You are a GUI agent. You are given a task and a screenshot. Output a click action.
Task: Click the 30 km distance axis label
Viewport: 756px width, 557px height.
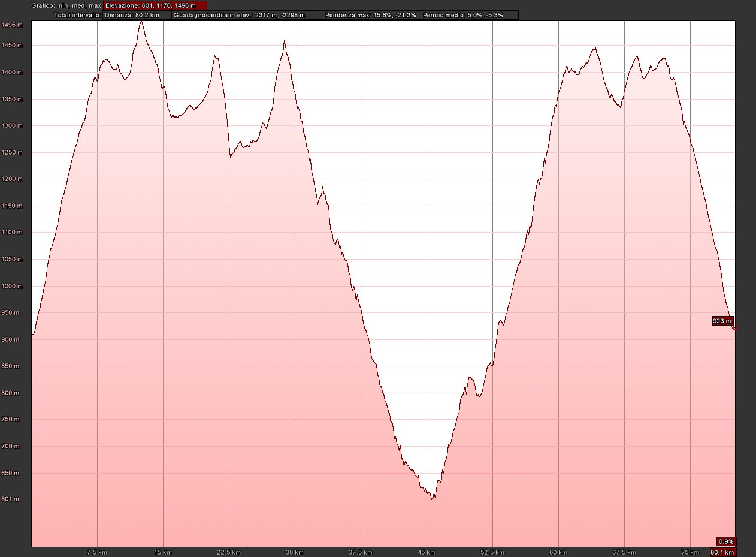coord(295,552)
